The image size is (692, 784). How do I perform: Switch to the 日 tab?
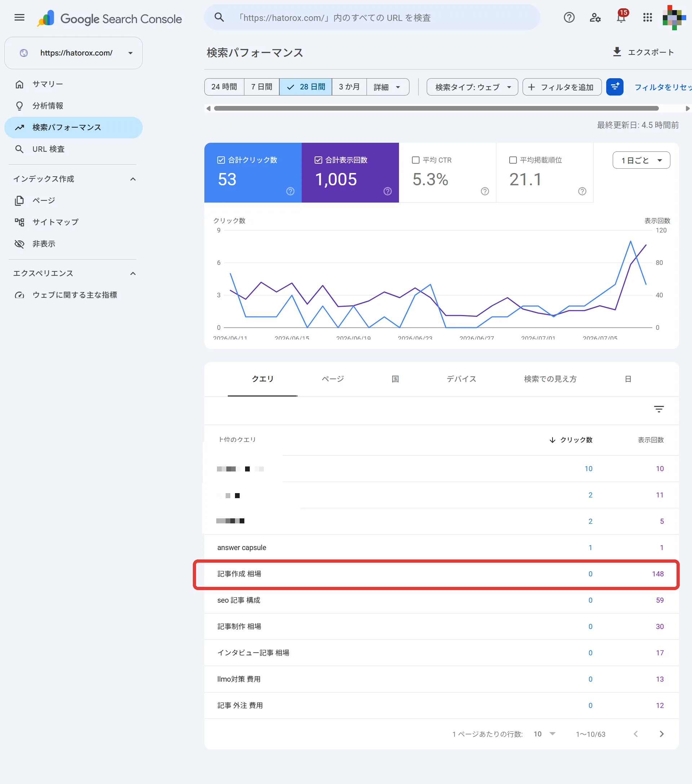(628, 379)
